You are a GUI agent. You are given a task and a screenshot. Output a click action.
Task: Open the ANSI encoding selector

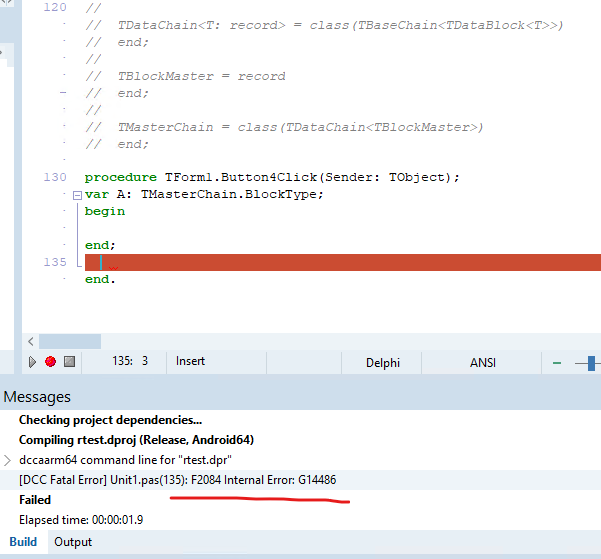[x=483, y=363]
